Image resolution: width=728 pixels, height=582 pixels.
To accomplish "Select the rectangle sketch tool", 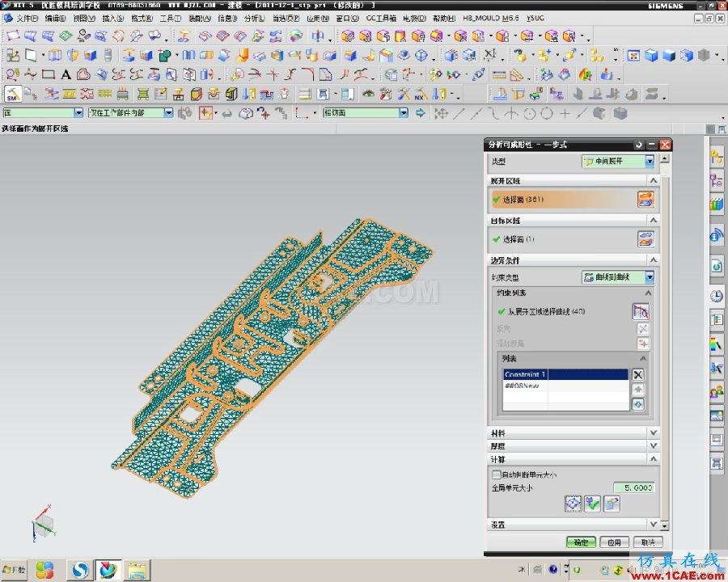I will 49,74.
